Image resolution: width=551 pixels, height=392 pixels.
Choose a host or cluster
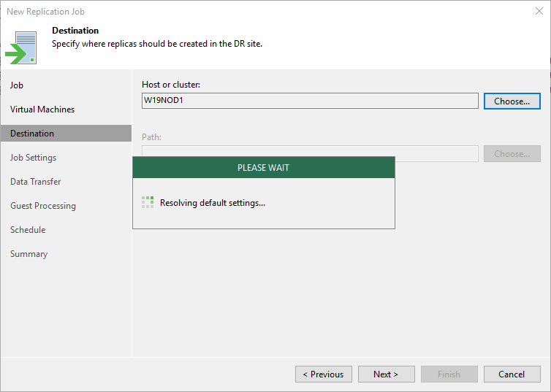click(x=512, y=101)
